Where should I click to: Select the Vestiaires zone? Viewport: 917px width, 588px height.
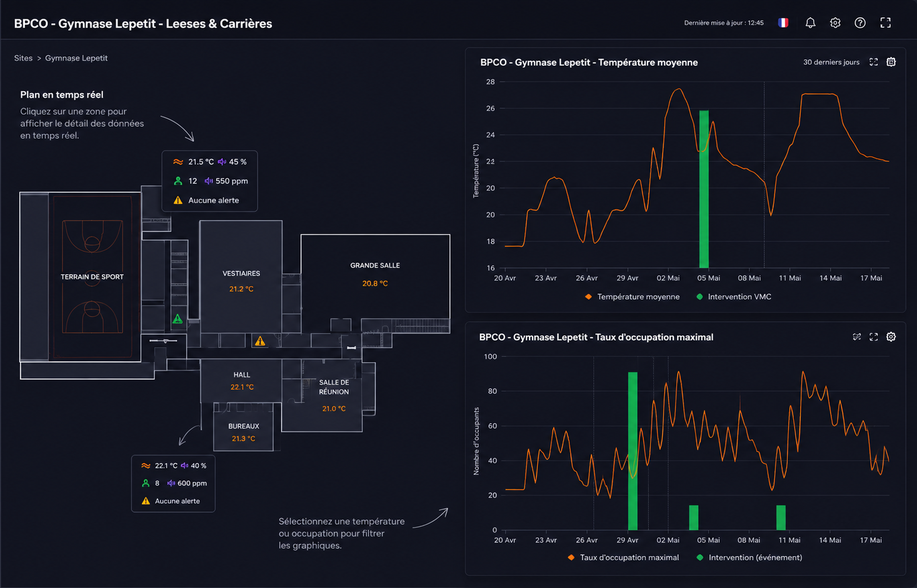click(241, 276)
